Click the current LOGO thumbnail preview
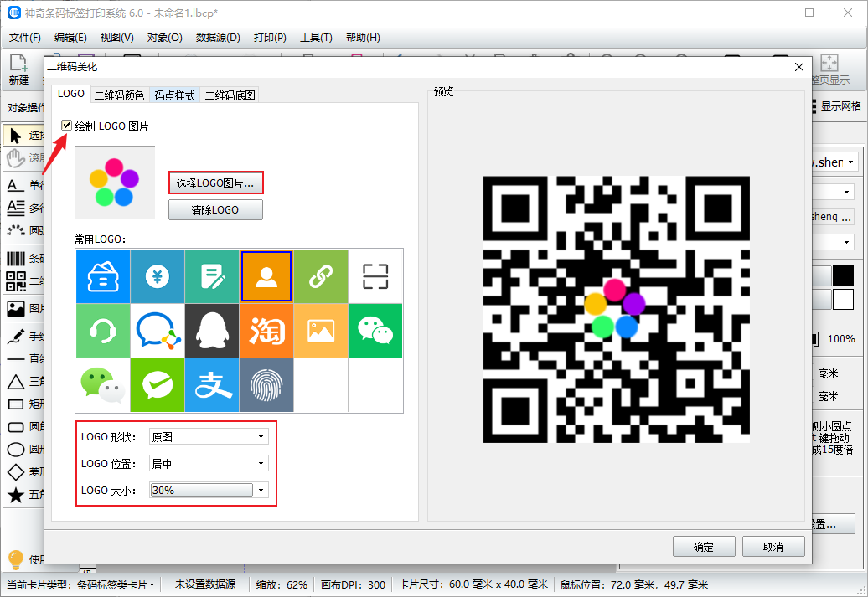Viewport: 868px width, 597px height. (x=115, y=183)
